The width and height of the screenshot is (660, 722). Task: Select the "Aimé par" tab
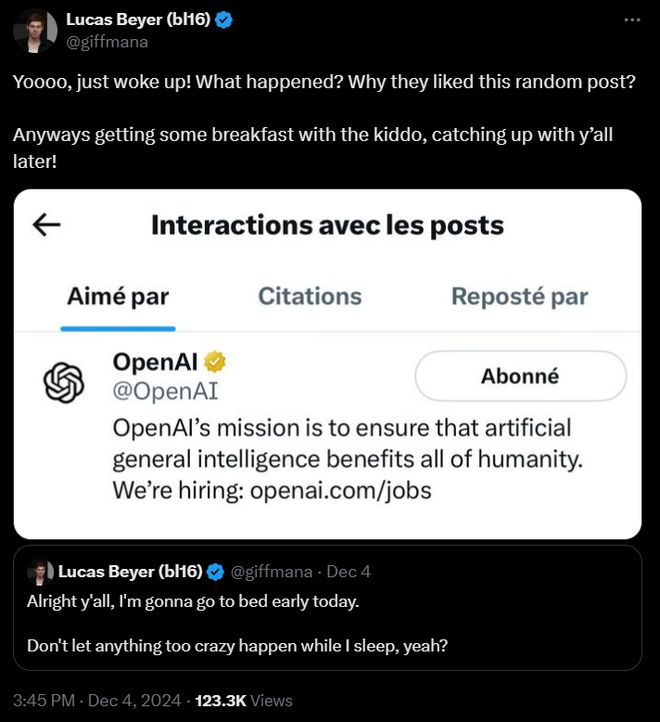[x=118, y=296]
